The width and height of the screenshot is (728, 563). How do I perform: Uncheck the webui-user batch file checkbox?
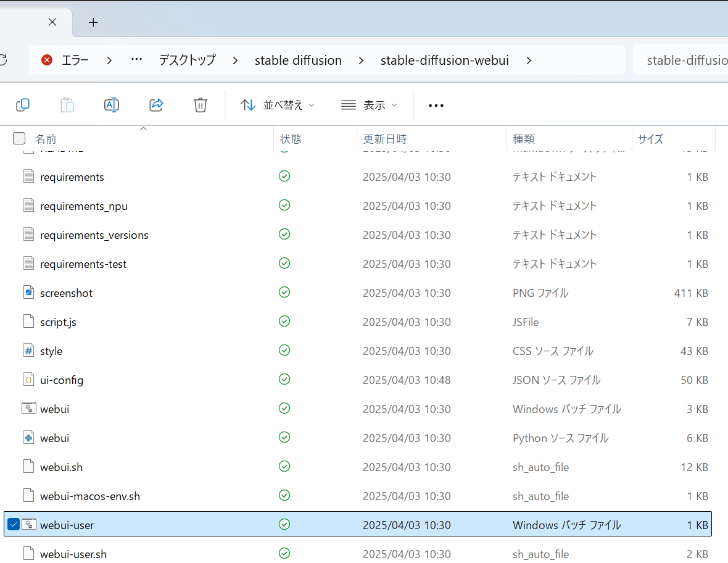[x=14, y=525]
